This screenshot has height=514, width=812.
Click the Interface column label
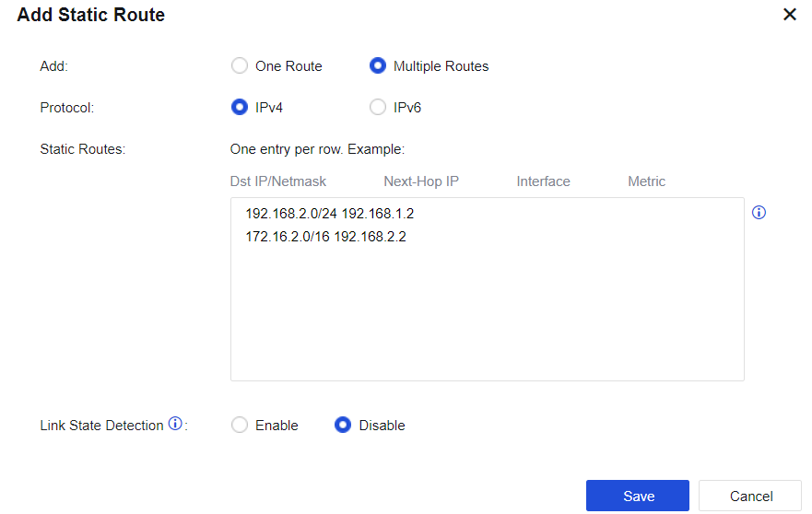pos(543,181)
